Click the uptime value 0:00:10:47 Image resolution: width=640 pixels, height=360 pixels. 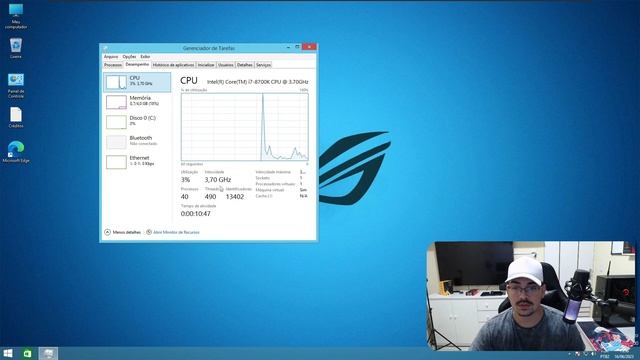(196, 213)
